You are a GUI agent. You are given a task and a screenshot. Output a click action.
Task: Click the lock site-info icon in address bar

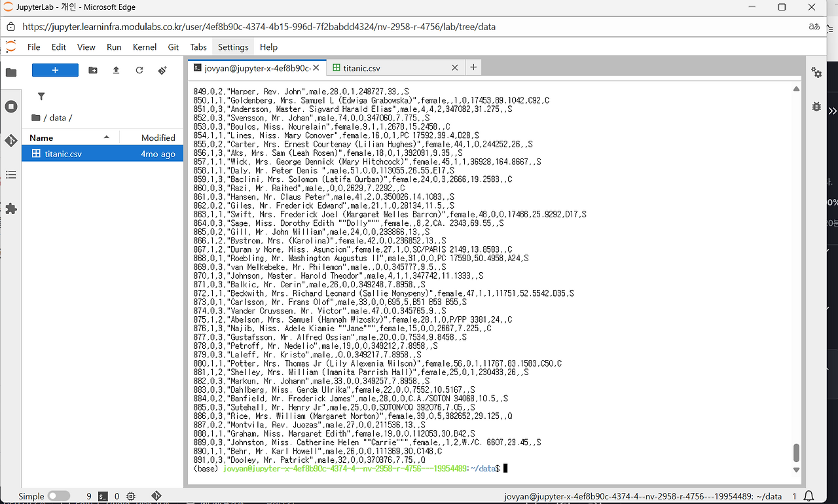10,27
